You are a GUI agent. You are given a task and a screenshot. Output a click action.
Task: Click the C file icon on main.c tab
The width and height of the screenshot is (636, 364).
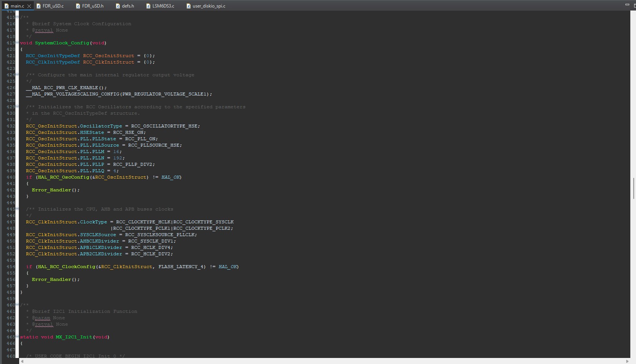pos(6,6)
